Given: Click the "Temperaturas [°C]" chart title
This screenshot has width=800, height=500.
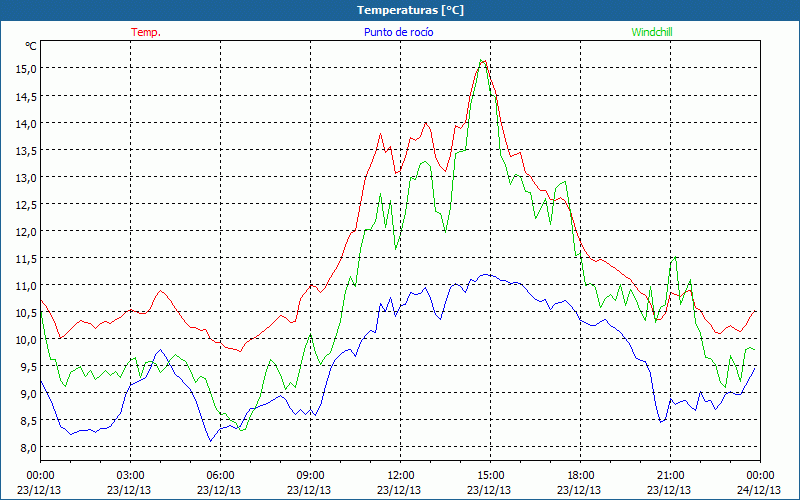Looking at the screenshot, I should [410, 10].
